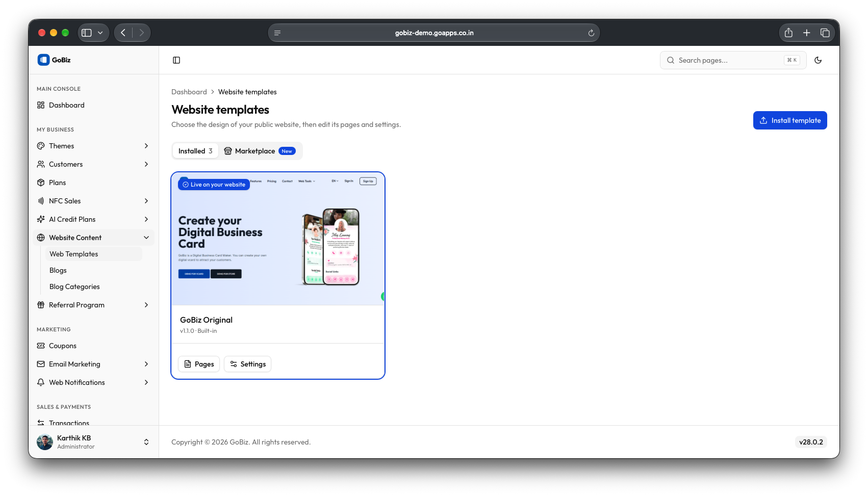Click the AI Credit Plans sparkle icon
868x496 pixels.
tap(41, 219)
